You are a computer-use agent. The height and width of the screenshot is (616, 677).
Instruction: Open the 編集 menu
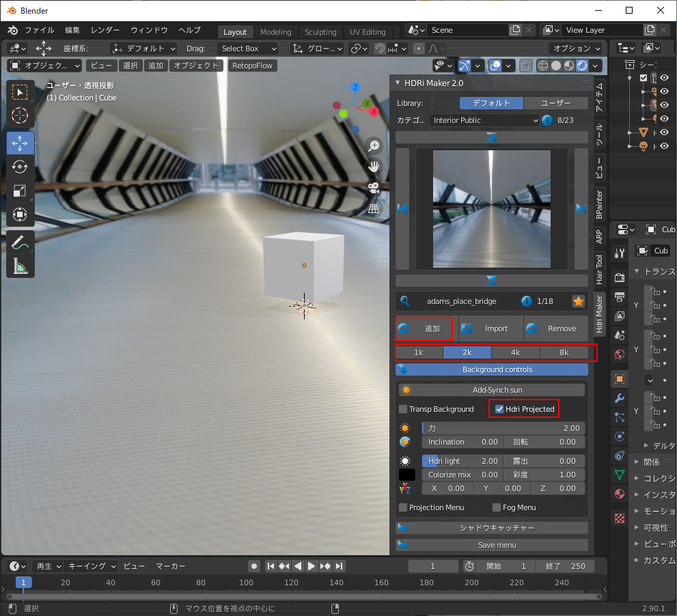tap(72, 30)
